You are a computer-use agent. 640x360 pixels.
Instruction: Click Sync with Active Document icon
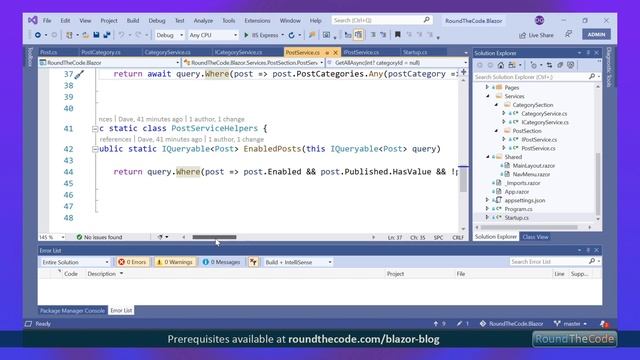549,65
